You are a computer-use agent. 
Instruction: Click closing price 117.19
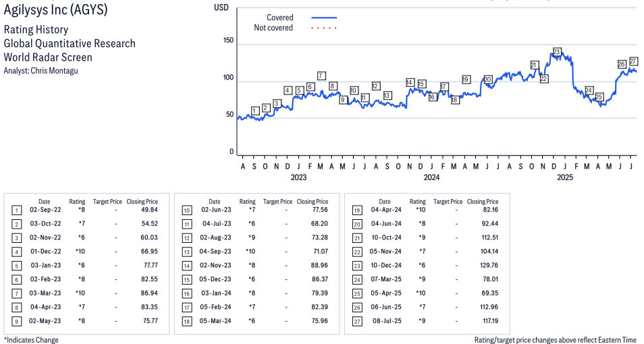[x=490, y=320]
